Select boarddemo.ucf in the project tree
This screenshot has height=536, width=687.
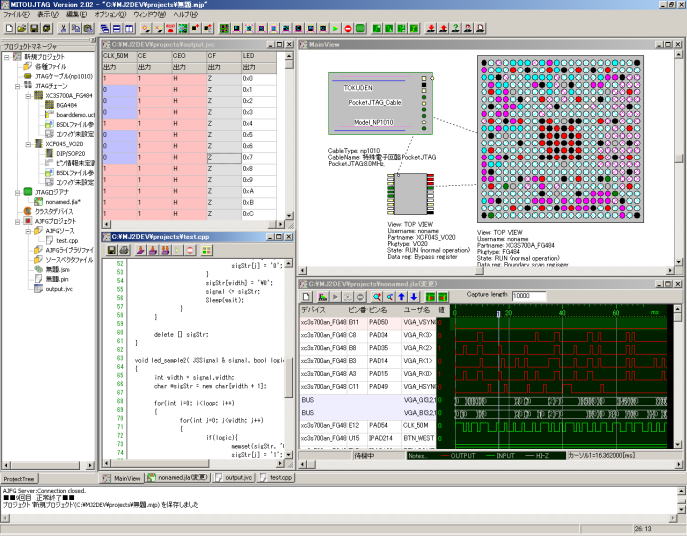[x=75, y=115]
